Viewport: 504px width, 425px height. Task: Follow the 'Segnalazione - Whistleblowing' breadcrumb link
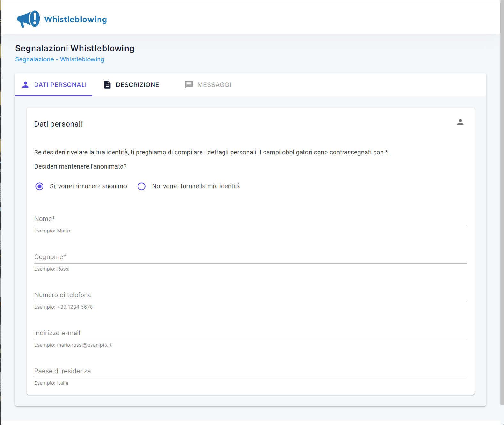(59, 59)
